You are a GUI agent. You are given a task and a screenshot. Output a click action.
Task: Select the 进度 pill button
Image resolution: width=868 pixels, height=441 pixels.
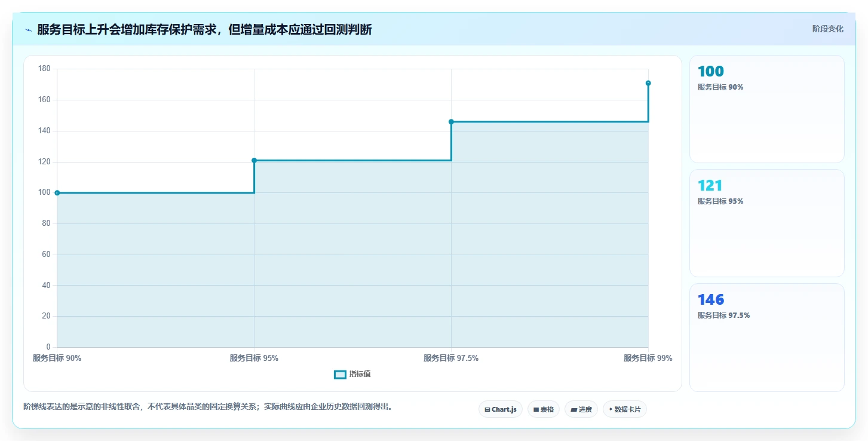581,409
